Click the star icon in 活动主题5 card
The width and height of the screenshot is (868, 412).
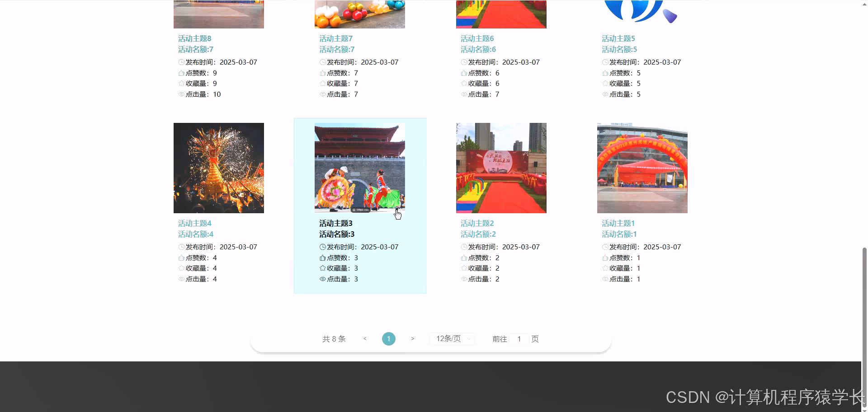(605, 84)
